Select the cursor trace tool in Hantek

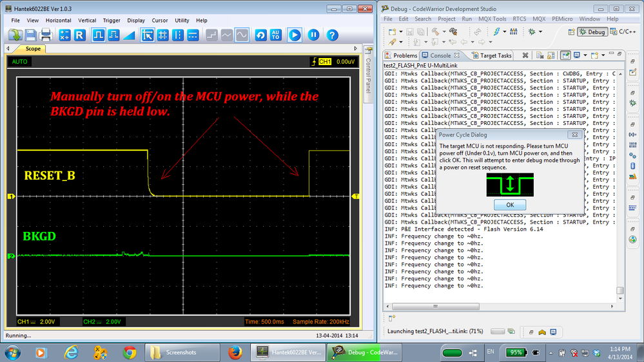pyautogui.click(x=148, y=35)
